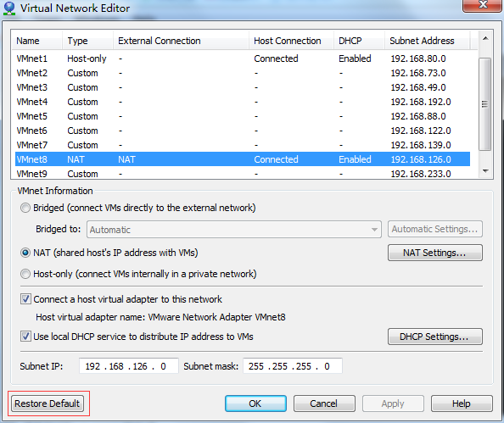This screenshot has height=423, width=504.
Task: Select the VMnet5 row
Action: coord(243,116)
